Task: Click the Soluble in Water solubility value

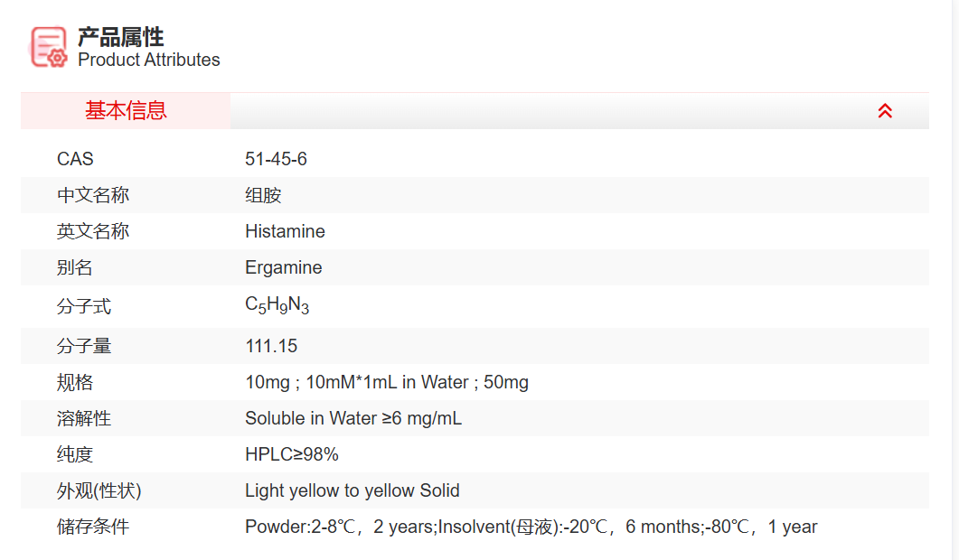Action: (x=353, y=418)
